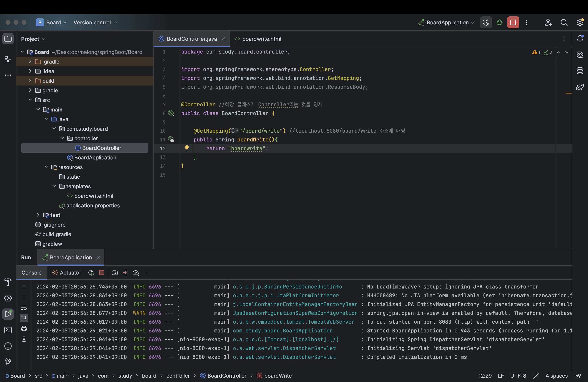The height and width of the screenshot is (382, 588).
Task: Clear console with trash icon
Action: (24, 339)
